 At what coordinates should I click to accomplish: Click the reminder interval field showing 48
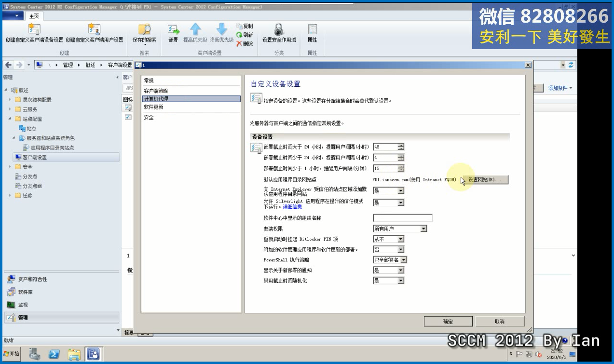click(x=385, y=147)
